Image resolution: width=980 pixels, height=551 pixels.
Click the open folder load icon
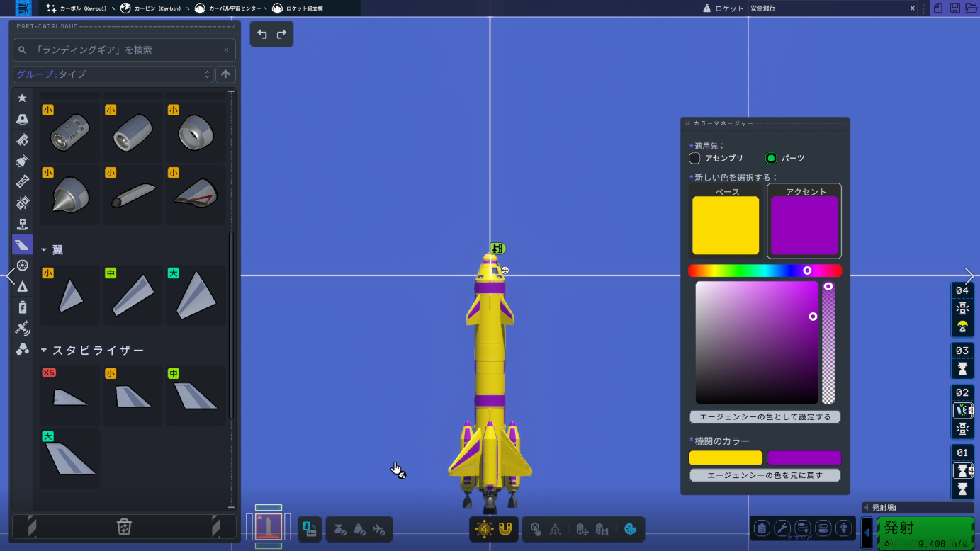click(971, 8)
